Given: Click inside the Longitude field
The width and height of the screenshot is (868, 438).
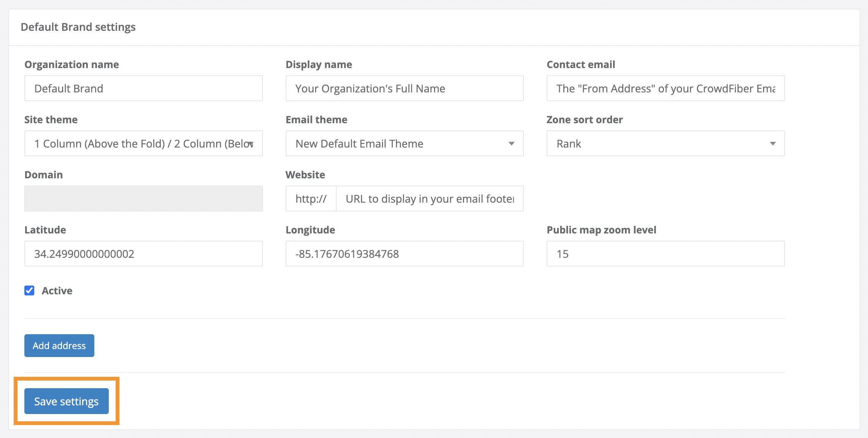Looking at the screenshot, I should [404, 254].
